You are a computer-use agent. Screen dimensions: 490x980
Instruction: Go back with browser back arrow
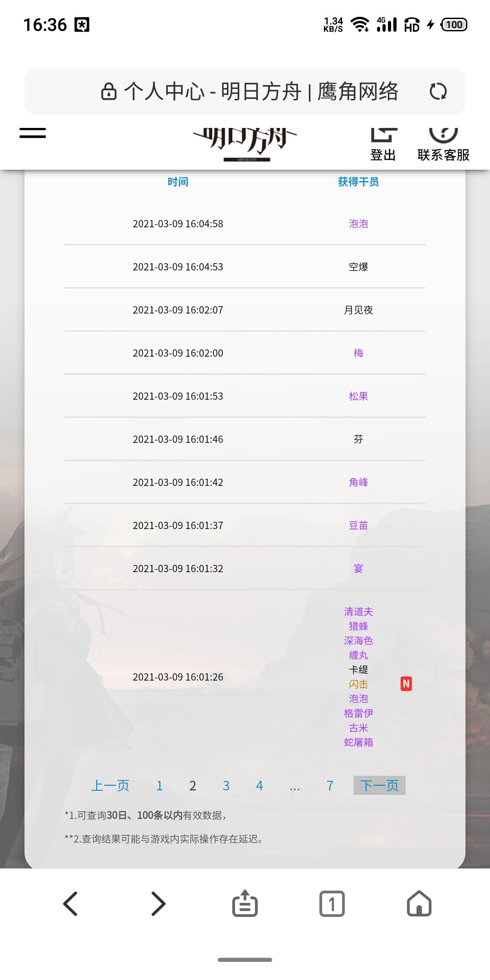coord(70,904)
